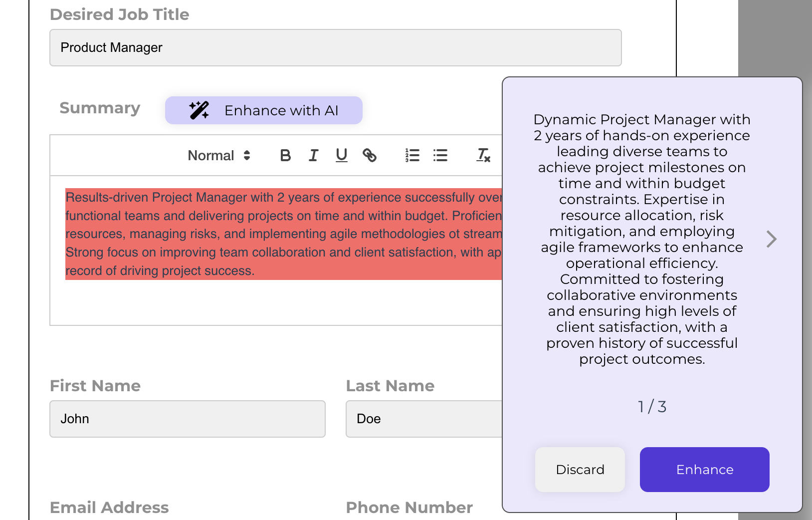Apply italic formatting to the summary text
The width and height of the screenshot is (812, 520).
pyautogui.click(x=313, y=156)
